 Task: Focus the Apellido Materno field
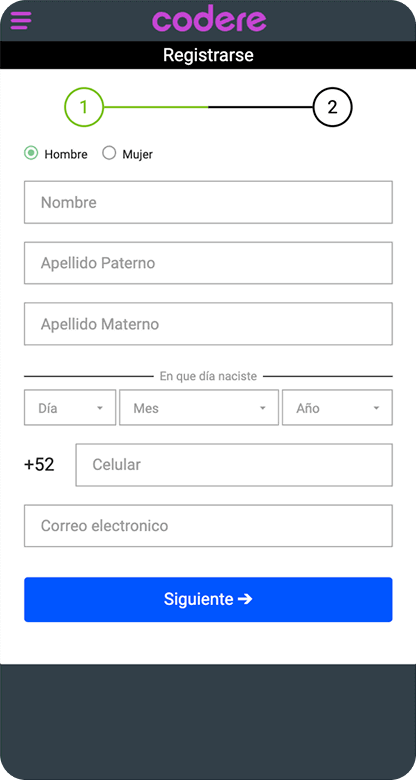point(208,323)
